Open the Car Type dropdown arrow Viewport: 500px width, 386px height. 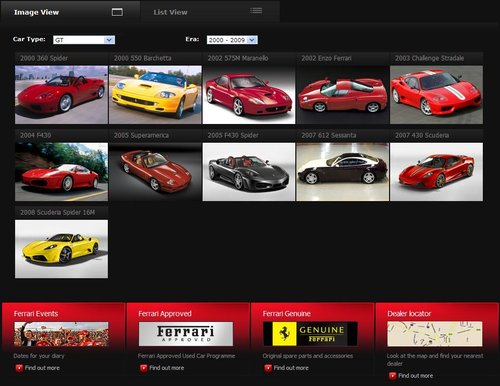point(109,40)
